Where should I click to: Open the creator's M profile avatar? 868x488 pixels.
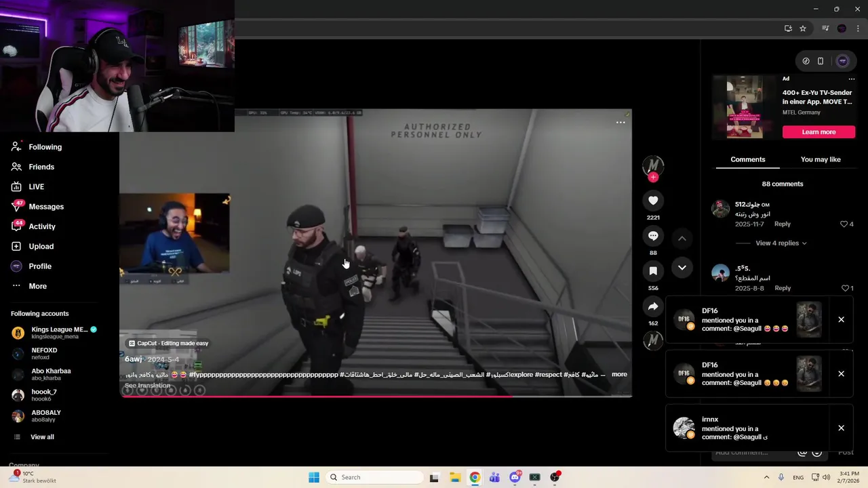pos(653,165)
